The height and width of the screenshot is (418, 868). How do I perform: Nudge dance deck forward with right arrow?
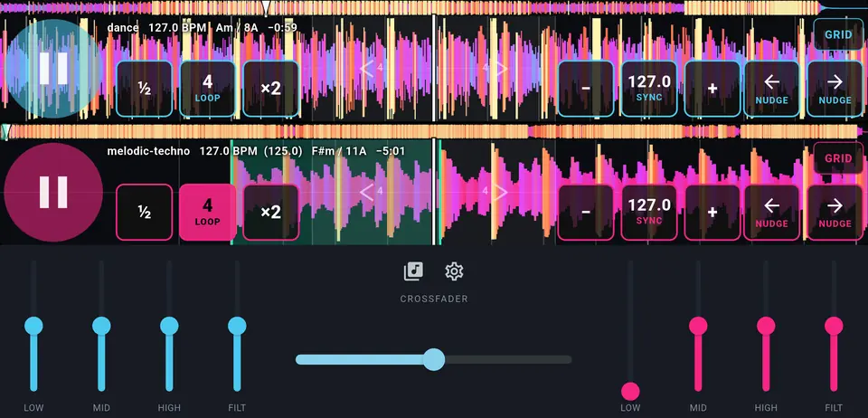click(835, 89)
